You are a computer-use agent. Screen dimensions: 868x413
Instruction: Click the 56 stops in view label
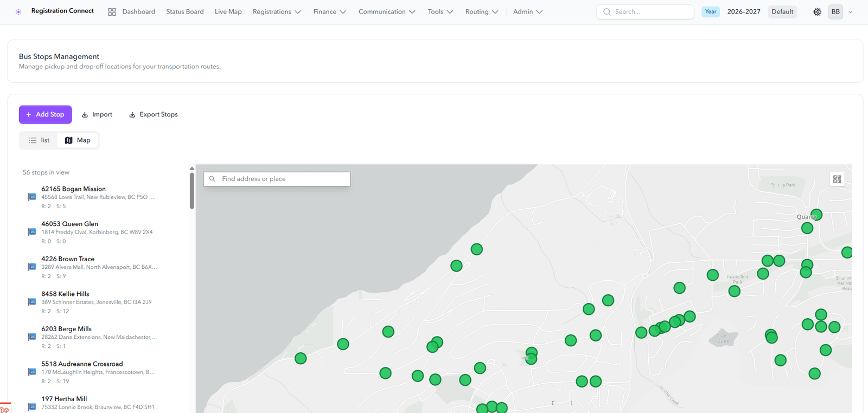point(46,172)
